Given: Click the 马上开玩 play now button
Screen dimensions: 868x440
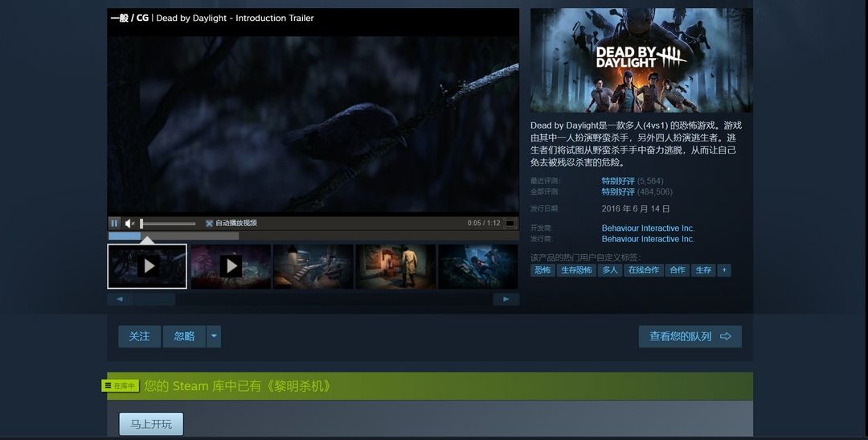Looking at the screenshot, I should [151, 425].
